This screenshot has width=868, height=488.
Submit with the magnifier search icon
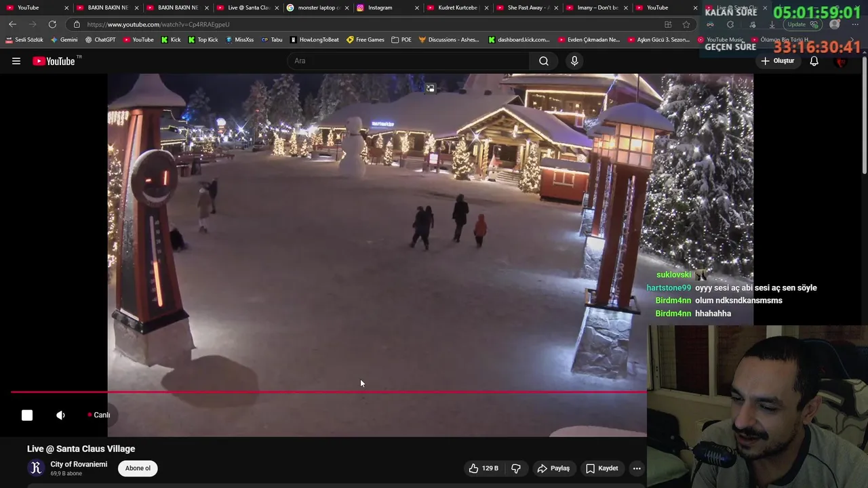click(544, 61)
